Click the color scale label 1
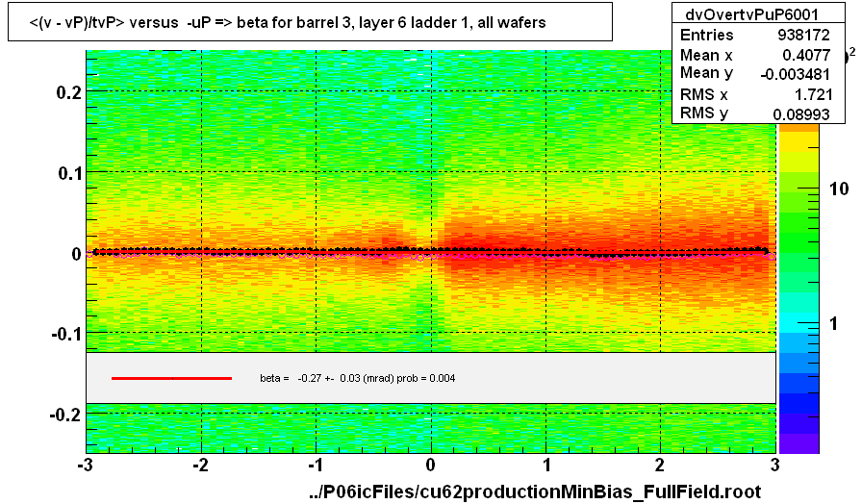Screen dimensions: 862x504 coord(834,324)
